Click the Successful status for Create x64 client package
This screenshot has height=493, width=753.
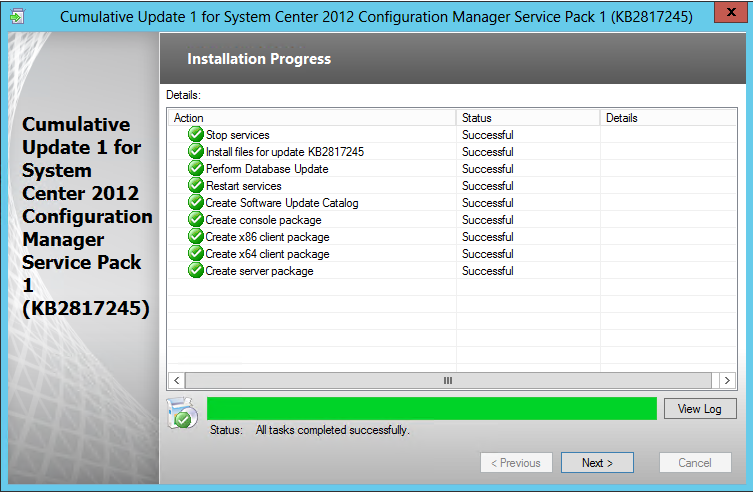(487, 254)
